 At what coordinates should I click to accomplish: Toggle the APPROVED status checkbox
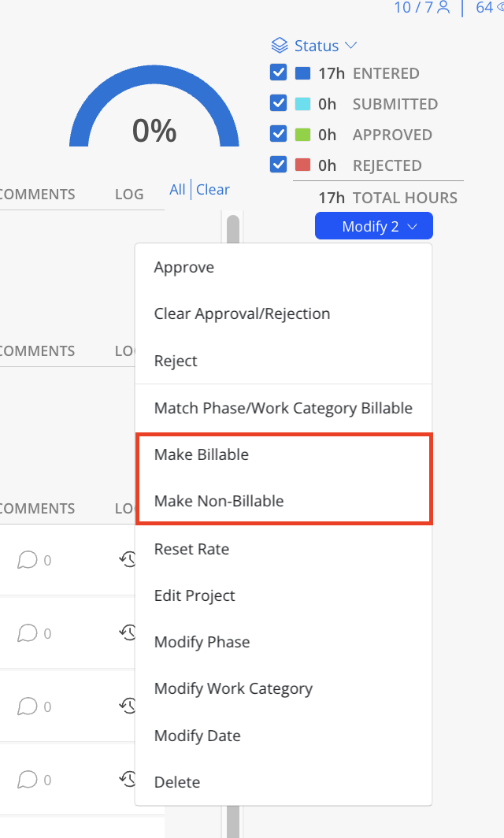279,134
